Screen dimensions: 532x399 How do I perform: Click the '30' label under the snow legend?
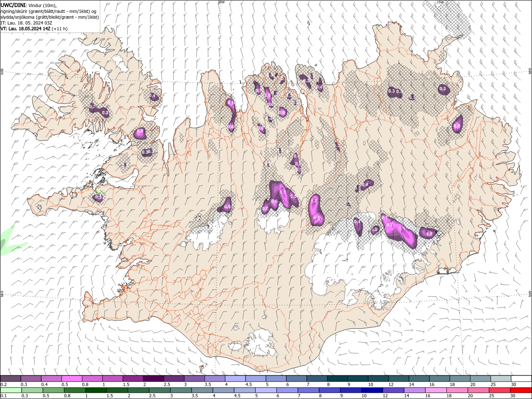tap(514, 384)
